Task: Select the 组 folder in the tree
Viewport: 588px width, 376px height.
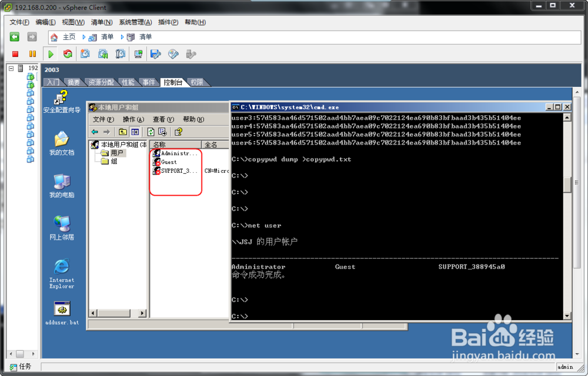Action: coord(109,162)
